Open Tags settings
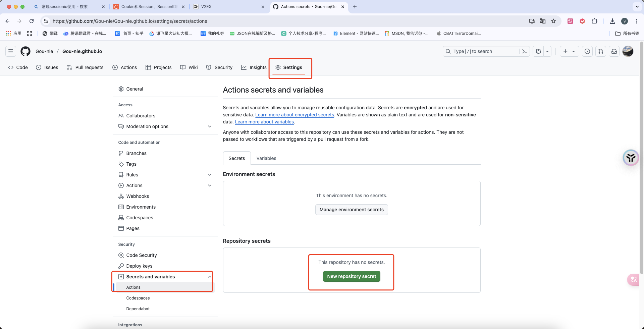644x329 pixels. coord(165,164)
